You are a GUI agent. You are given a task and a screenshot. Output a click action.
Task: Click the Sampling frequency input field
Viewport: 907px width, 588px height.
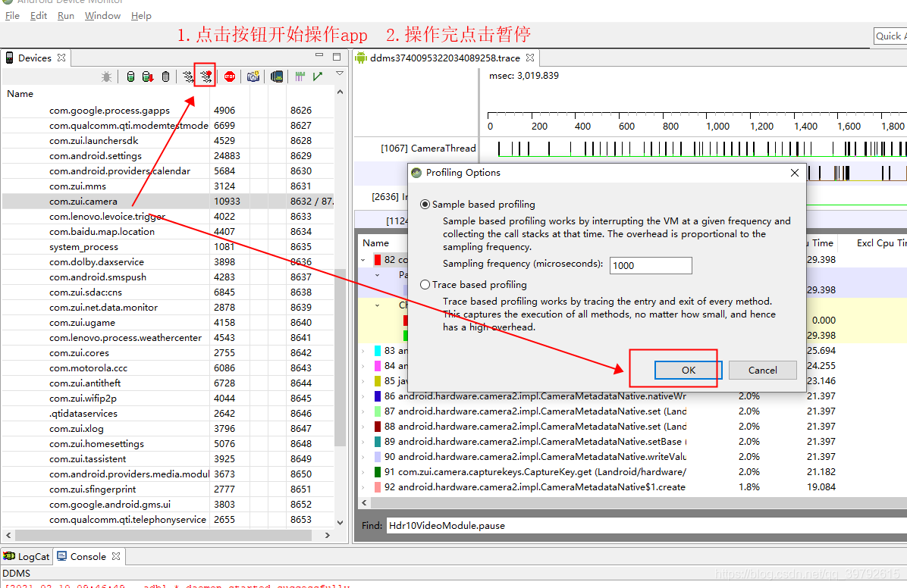(x=651, y=265)
